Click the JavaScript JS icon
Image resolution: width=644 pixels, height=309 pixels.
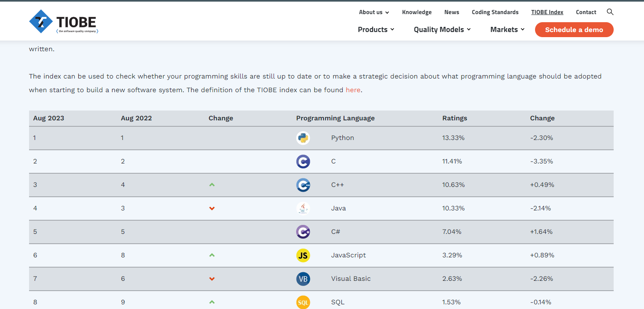tap(303, 255)
